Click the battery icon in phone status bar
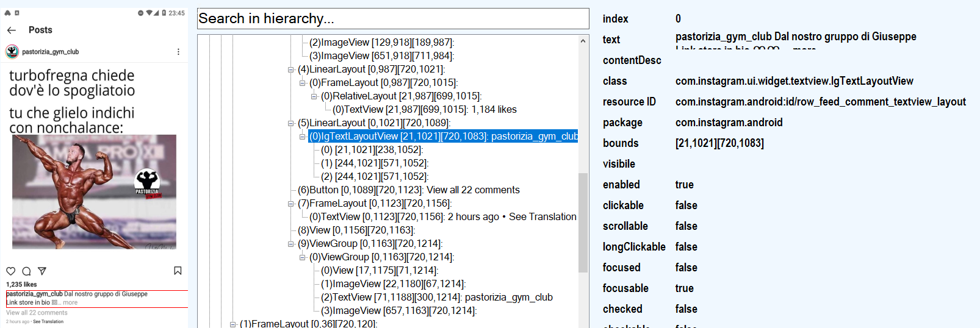The image size is (980, 328). pyautogui.click(x=164, y=13)
